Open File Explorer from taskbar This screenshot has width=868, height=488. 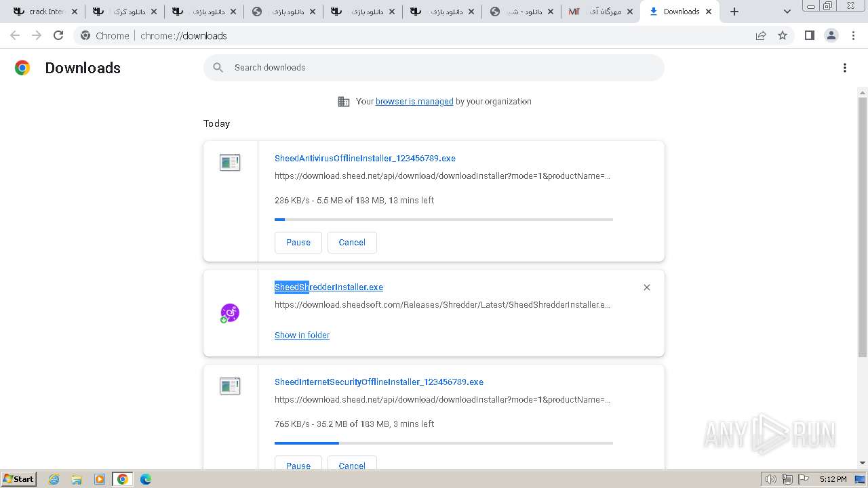coord(77,479)
